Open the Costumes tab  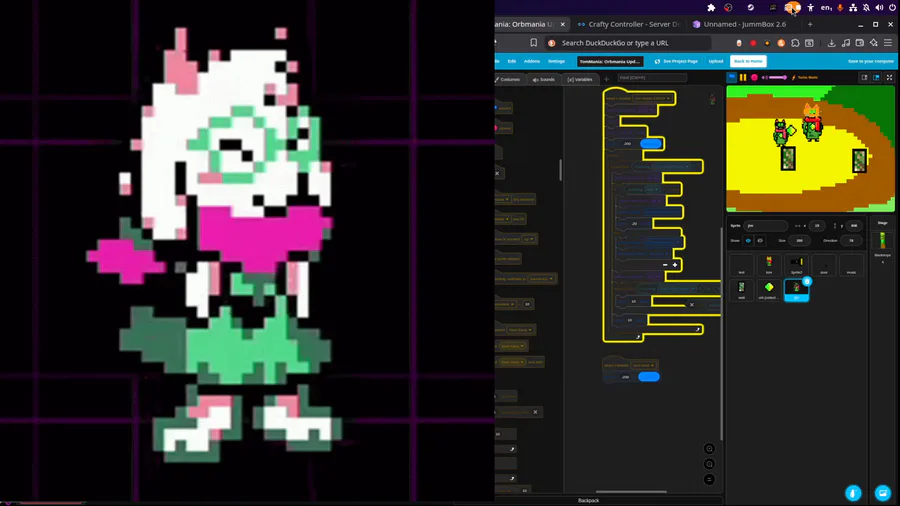[x=507, y=79]
